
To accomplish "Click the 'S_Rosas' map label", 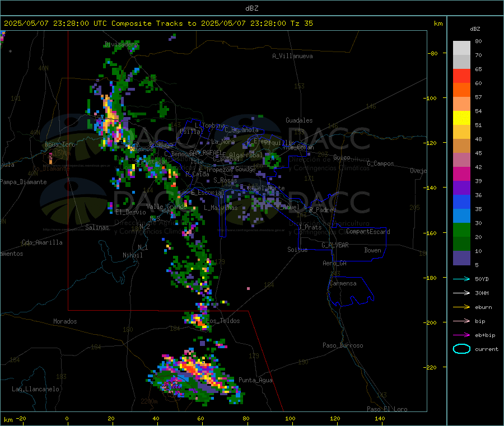I will tap(225, 180).
